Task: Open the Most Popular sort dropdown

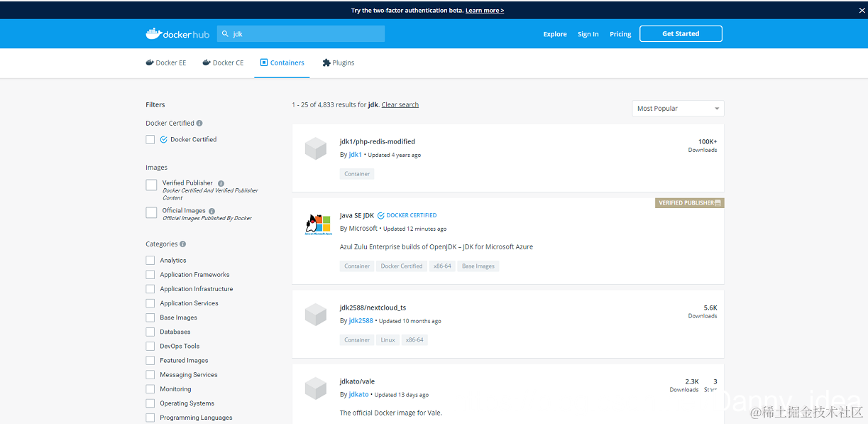Action: coord(678,109)
